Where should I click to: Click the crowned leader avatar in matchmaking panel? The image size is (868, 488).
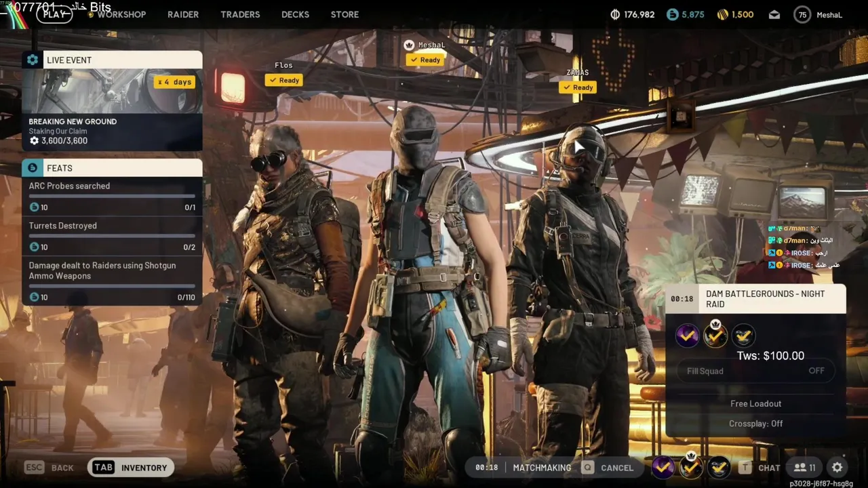[x=715, y=334]
